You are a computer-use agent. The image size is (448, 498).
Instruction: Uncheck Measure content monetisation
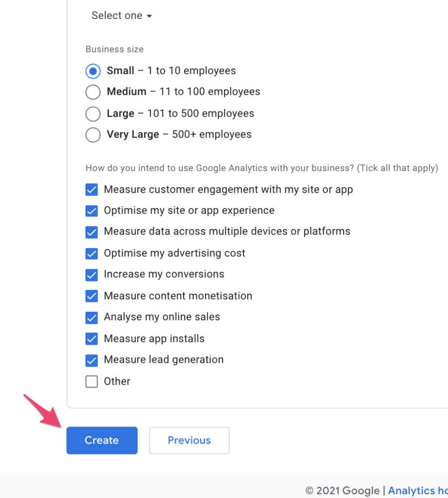tap(92, 296)
